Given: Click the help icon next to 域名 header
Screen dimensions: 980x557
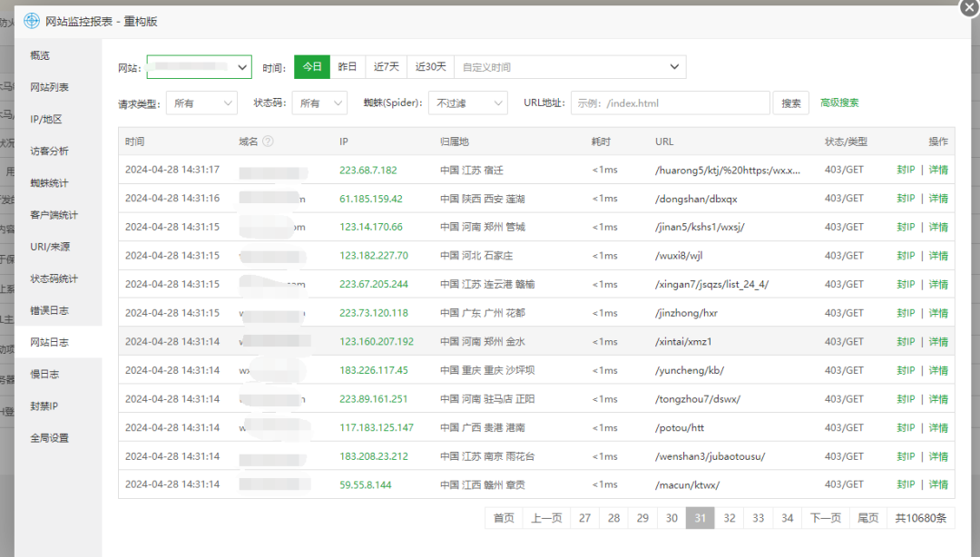Looking at the screenshot, I should [268, 142].
